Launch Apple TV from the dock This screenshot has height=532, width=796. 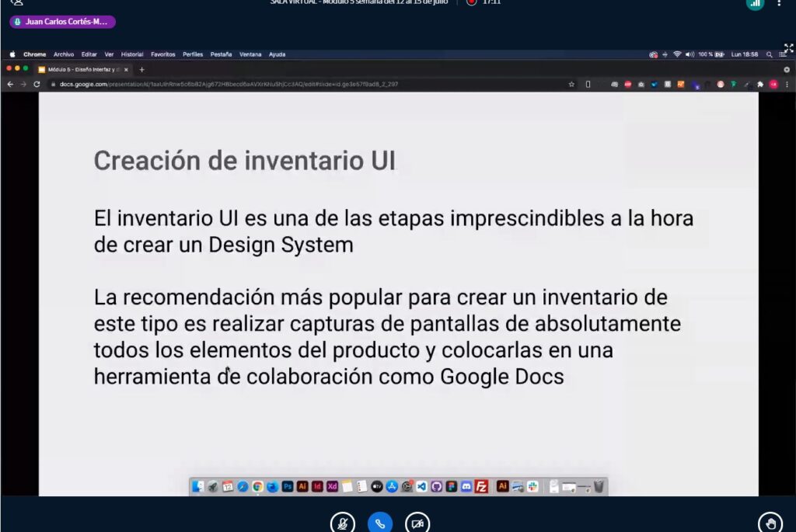coord(377,487)
